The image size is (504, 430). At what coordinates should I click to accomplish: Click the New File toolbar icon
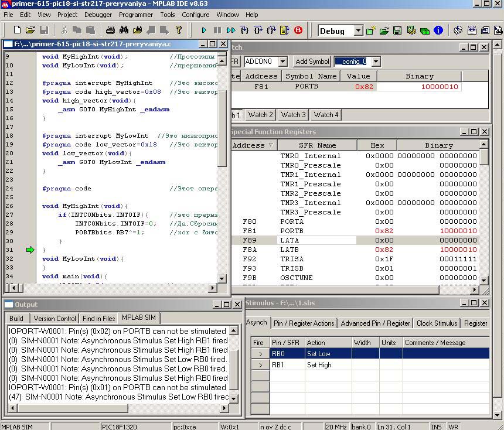click(x=16, y=30)
